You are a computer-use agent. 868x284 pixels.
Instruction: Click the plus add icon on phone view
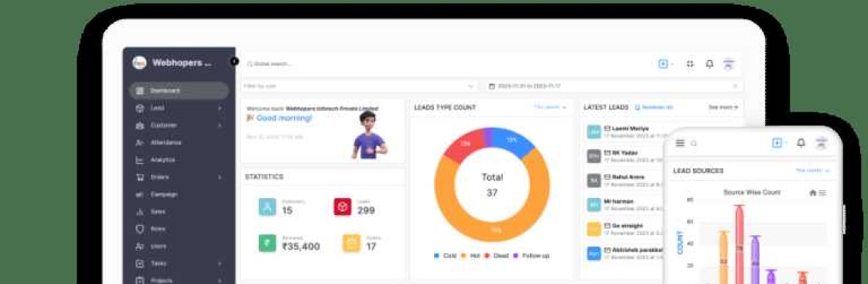tap(777, 143)
